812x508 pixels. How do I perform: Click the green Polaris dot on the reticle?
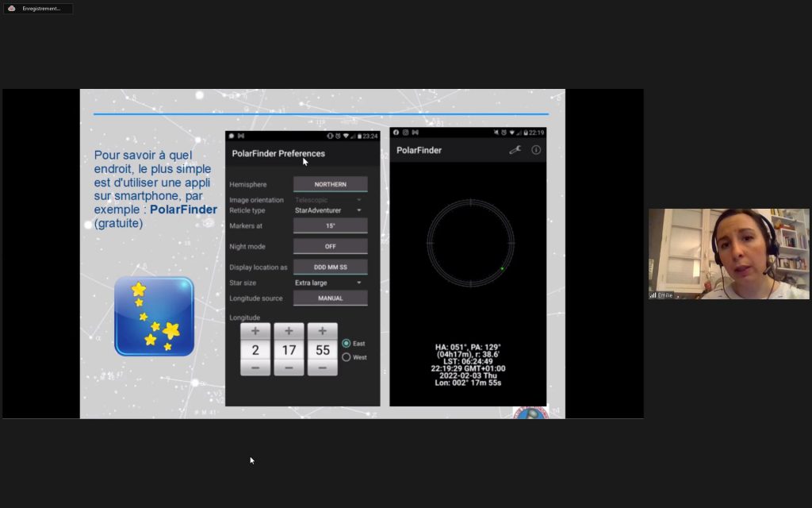click(x=502, y=268)
